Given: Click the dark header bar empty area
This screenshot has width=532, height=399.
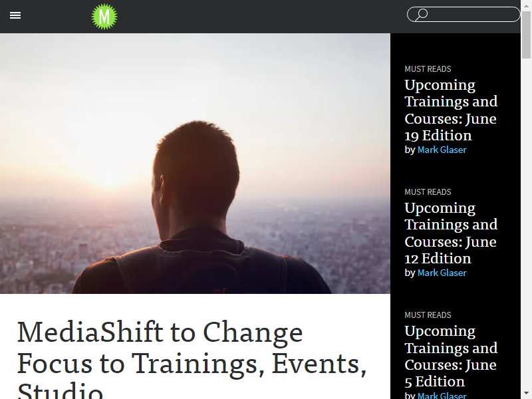Looking at the screenshot, I should click(261, 16).
